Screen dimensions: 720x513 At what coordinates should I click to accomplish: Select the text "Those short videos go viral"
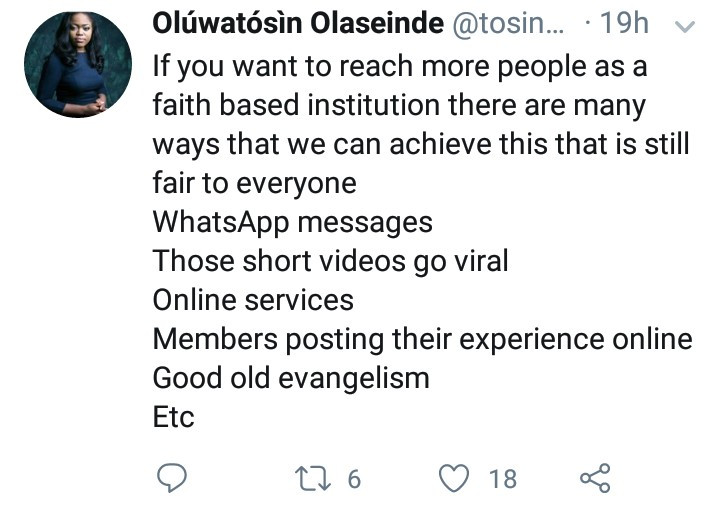[x=330, y=261]
